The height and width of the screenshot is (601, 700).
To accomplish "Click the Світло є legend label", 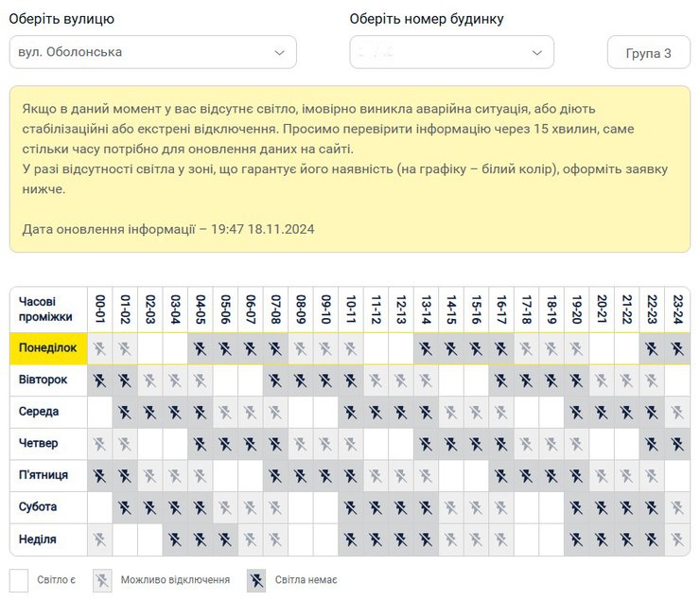I will [x=56, y=580].
